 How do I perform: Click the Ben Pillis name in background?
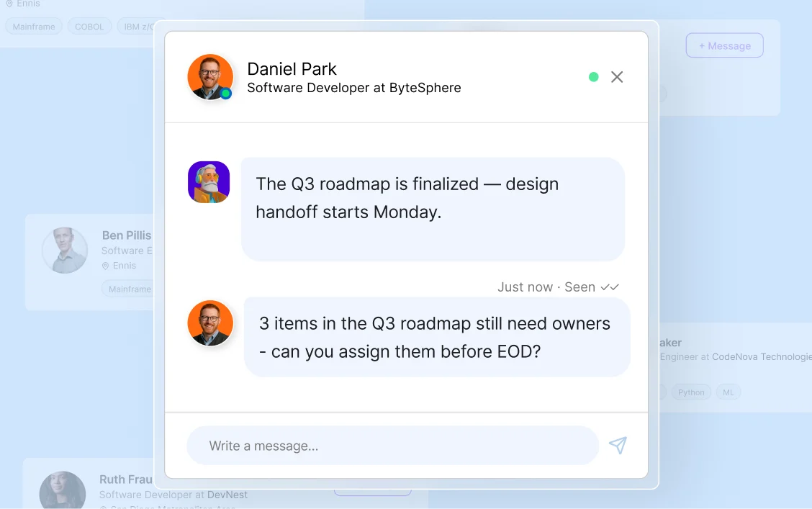tap(127, 235)
